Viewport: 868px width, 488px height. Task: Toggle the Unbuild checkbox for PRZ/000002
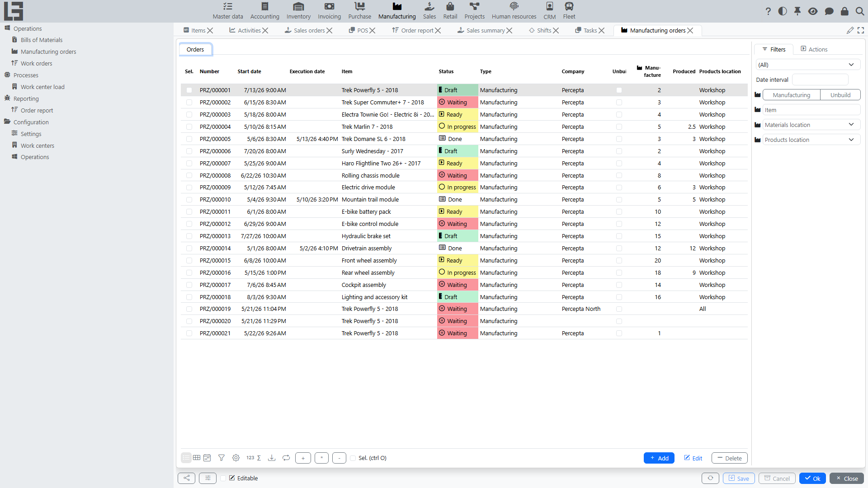pos(619,103)
